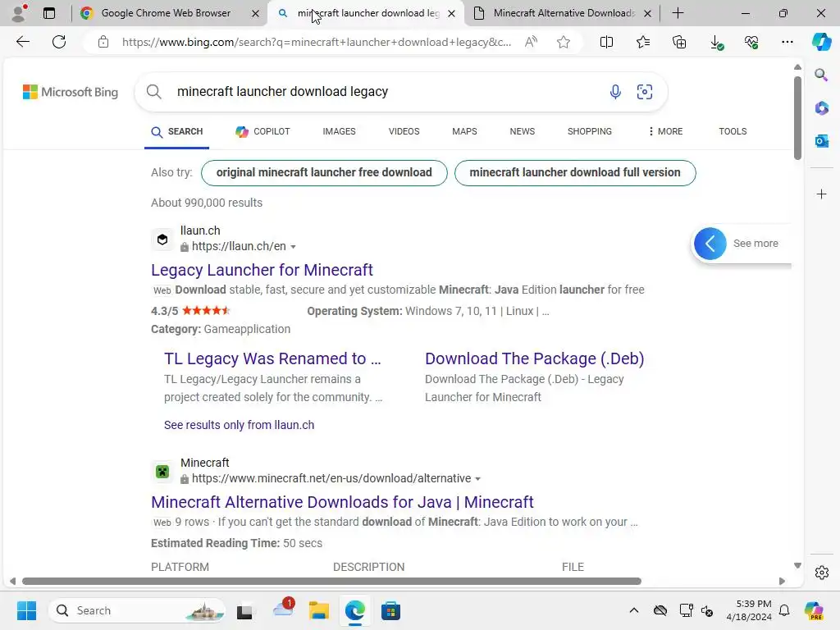Open Browser essentials heart icon
840x630 pixels.
point(751,42)
